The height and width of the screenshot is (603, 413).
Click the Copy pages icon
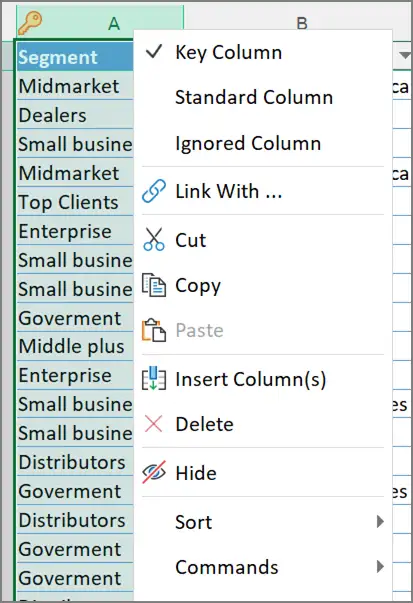pos(154,285)
